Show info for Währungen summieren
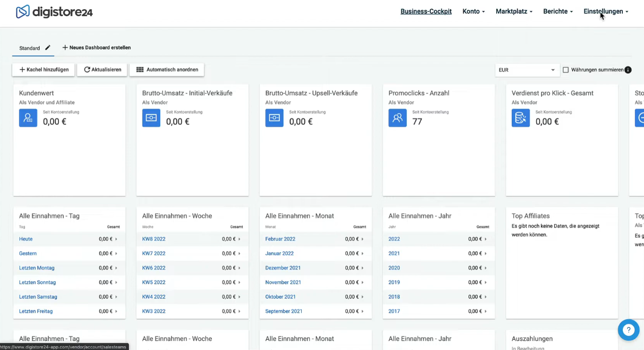The image size is (644, 350). 628,70
